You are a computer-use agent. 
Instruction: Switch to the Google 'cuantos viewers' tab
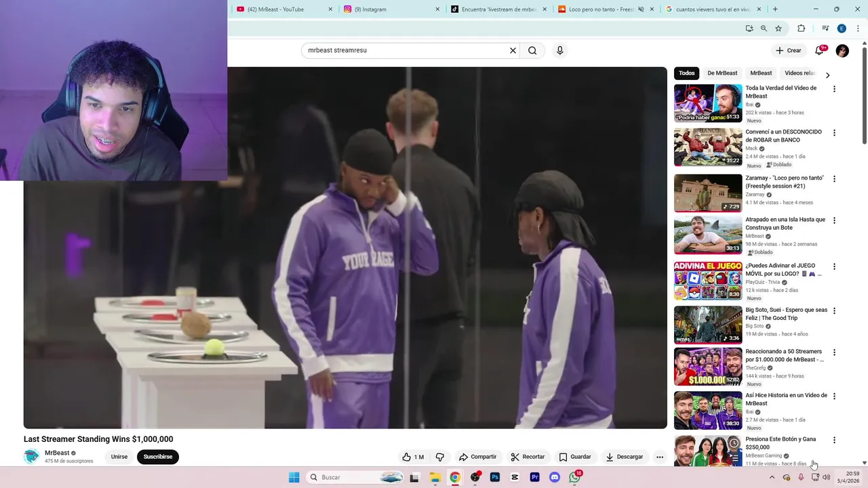pos(713,9)
